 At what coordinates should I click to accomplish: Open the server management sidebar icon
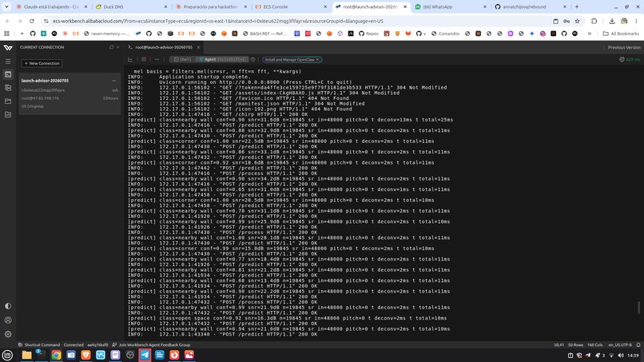[8, 88]
